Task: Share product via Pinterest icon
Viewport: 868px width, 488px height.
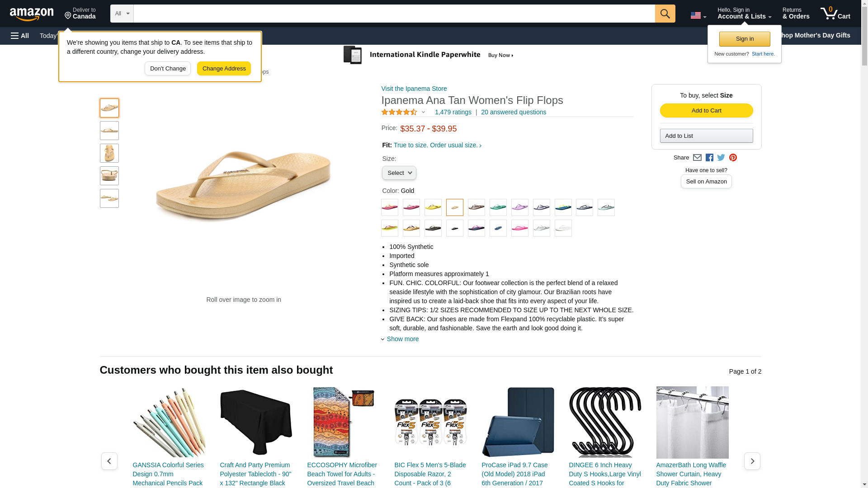Action: (x=732, y=158)
